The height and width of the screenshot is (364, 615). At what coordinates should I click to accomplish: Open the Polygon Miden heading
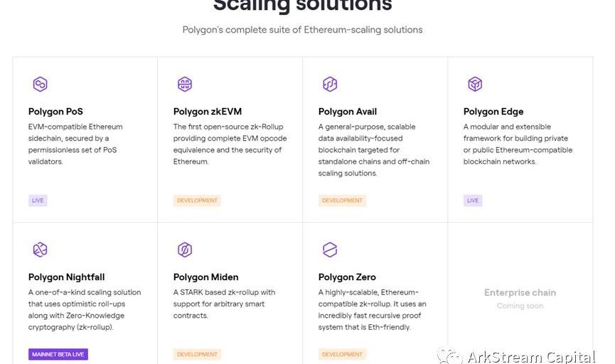point(206,277)
